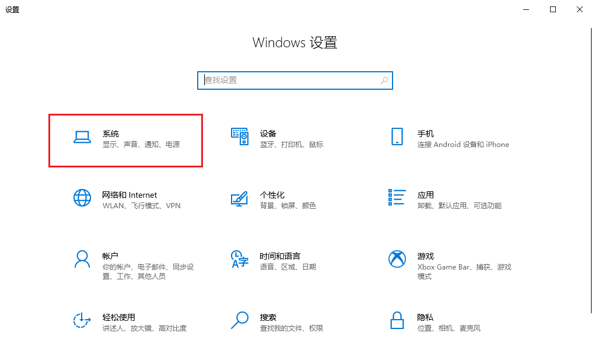This screenshot has width=592, height=364.
Task: Focus the 查找设置 search field
Action: 295,80
